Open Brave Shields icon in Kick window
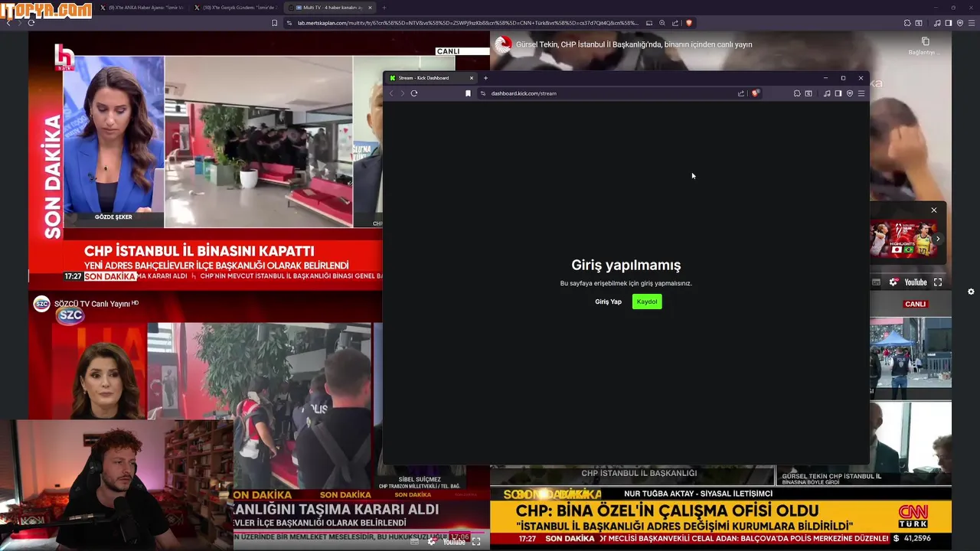The height and width of the screenshot is (551, 980). click(755, 93)
